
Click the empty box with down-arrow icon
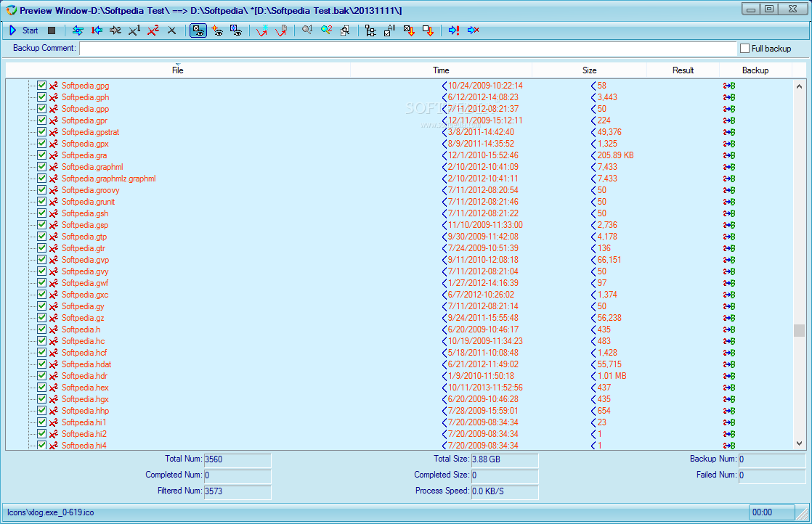point(428,30)
